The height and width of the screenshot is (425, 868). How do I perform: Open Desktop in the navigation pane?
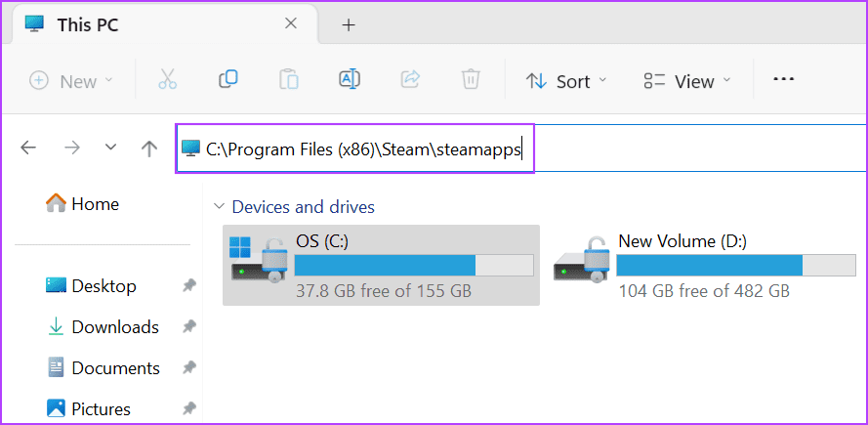pyautogui.click(x=91, y=286)
